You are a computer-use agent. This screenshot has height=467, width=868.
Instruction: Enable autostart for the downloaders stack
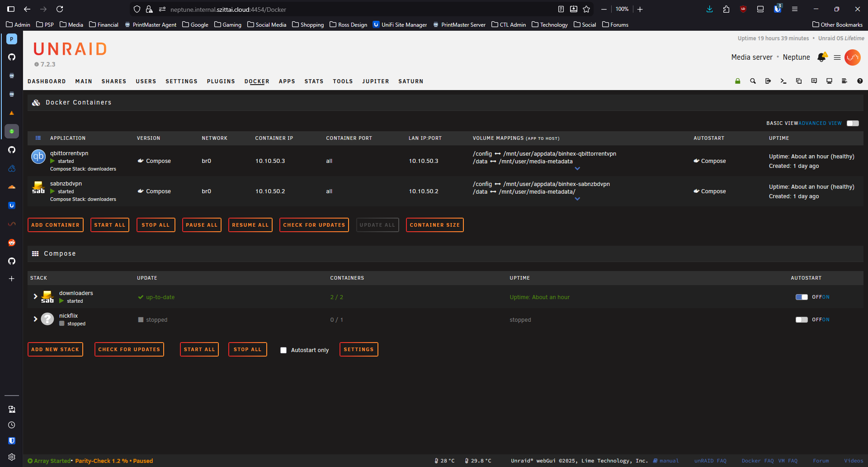(802, 297)
